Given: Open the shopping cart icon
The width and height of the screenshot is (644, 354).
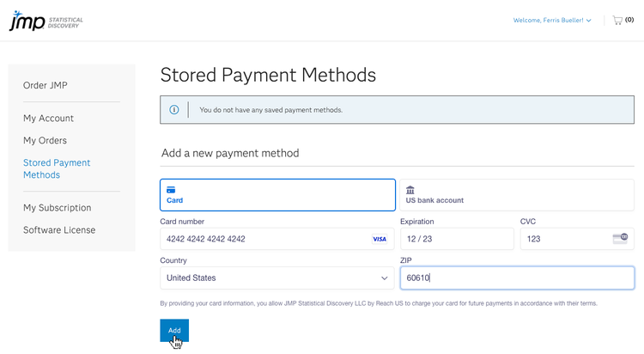Looking at the screenshot, I should [x=617, y=20].
